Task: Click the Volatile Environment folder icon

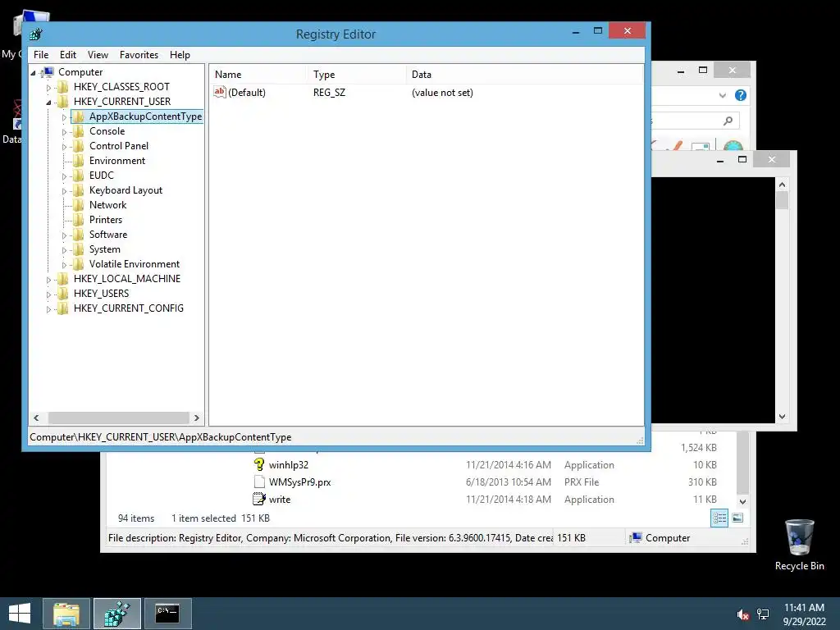Action: point(78,263)
